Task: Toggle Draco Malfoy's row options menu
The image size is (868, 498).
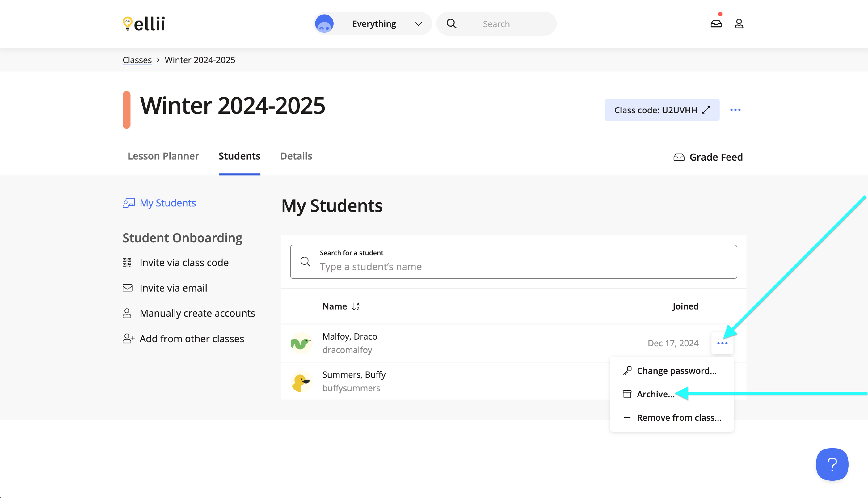Action: point(722,343)
